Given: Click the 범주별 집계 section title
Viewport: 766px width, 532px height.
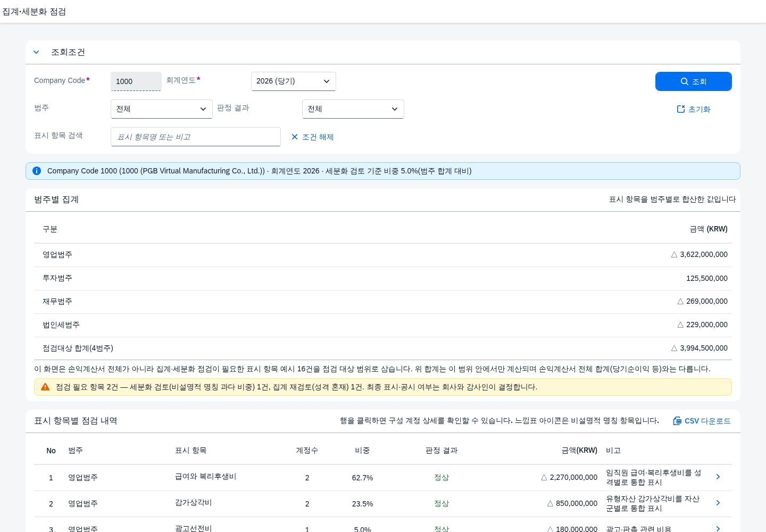Looking at the screenshot, I should click(56, 199).
